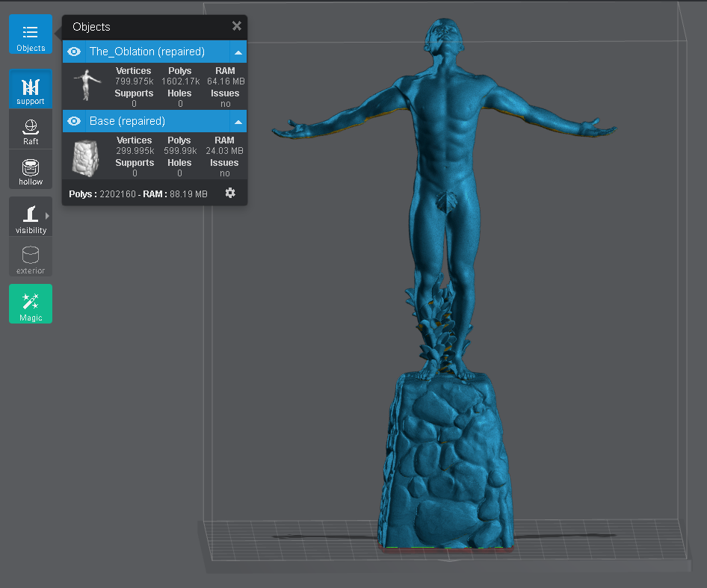Click the Base object thumbnail preview
The height and width of the screenshot is (588, 707).
click(86, 157)
